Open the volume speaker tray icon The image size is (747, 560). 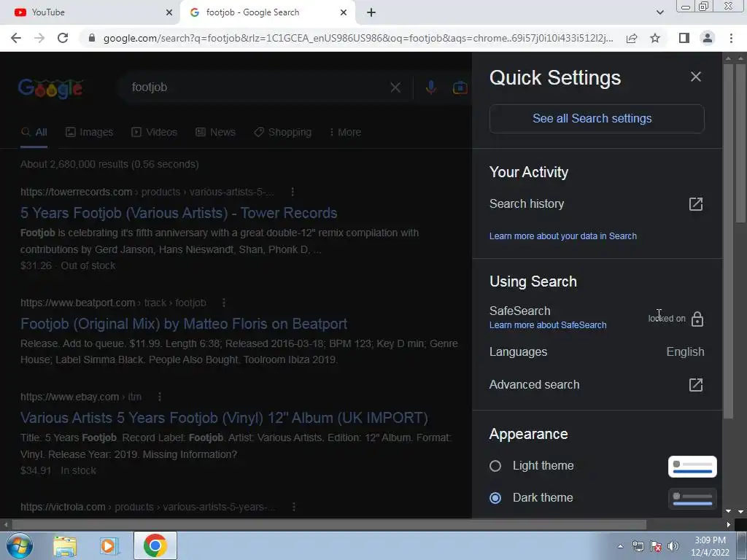(x=673, y=546)
